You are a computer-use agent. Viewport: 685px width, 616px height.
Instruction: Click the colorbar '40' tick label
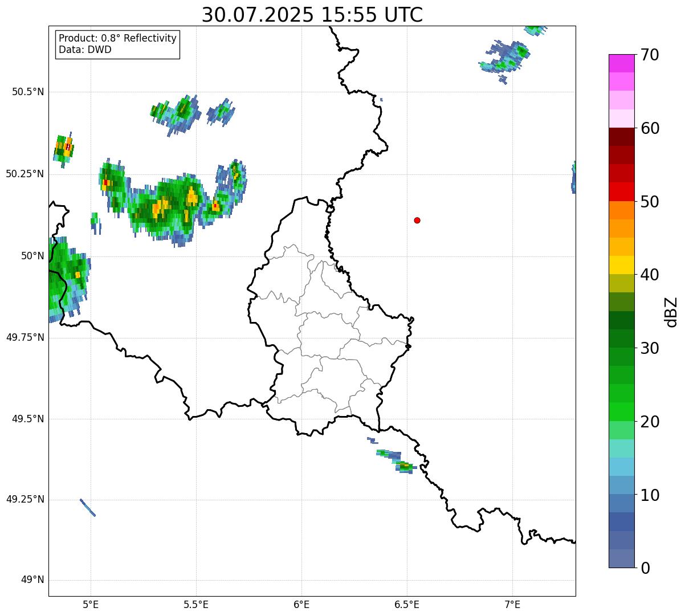[x=650, y=275]
